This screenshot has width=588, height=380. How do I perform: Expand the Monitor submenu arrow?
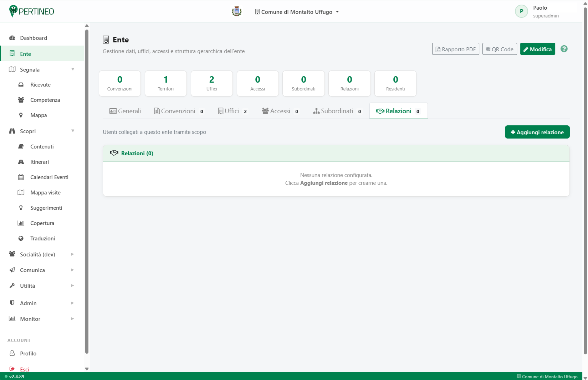pyautogui.click(x=72, y=319)
